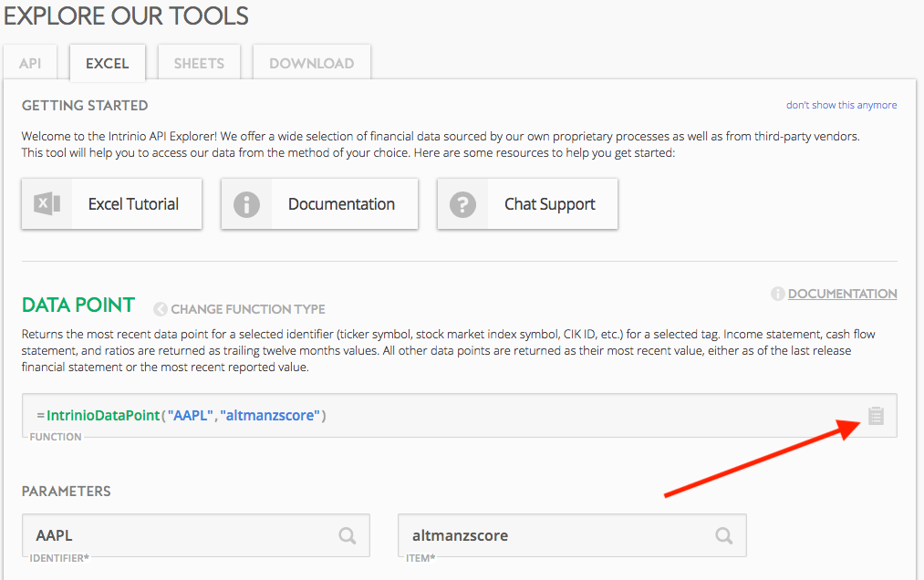The image size is (924, 580).
Task: Click the "altmanzscore" argument in the function
Action: point(270,416)
